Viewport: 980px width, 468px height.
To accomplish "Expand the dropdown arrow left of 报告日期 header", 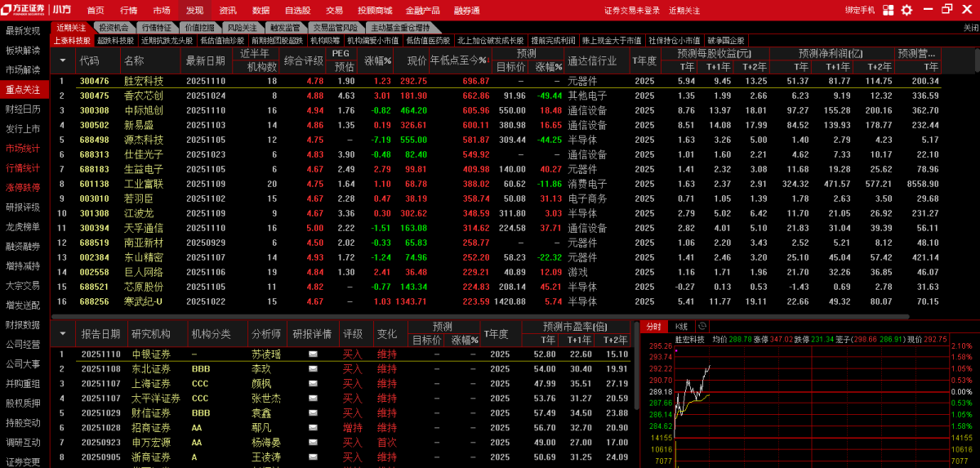I will pos(62,334).
